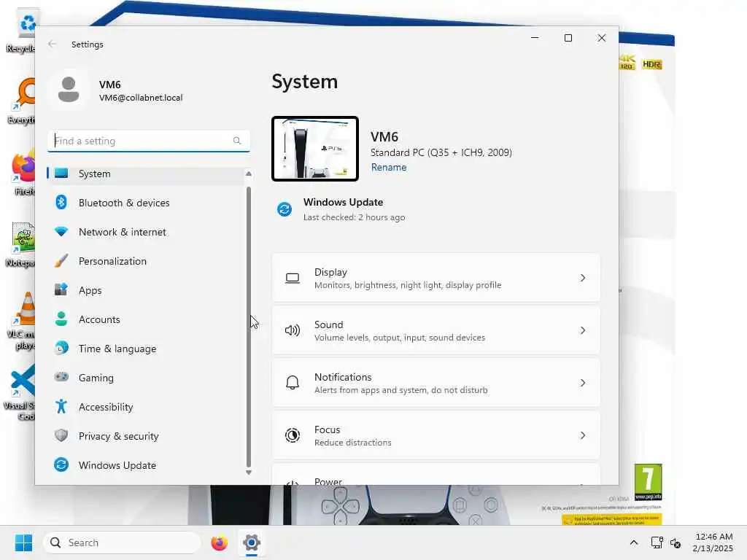
Task: Click the Accessibility figure icon
Action: pos(61,406)
